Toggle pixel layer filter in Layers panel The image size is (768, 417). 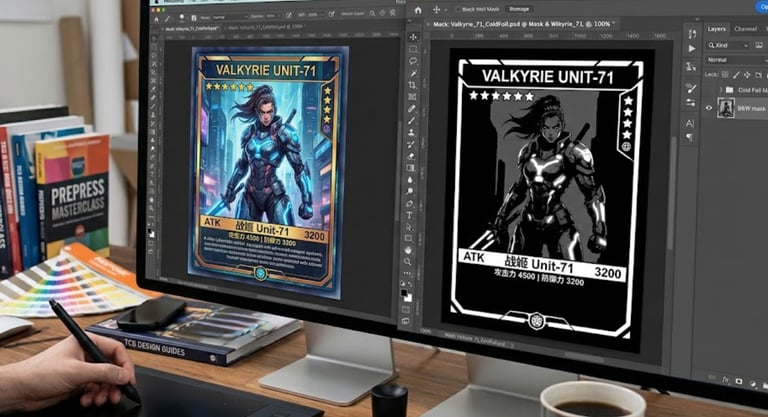point(759,45)
